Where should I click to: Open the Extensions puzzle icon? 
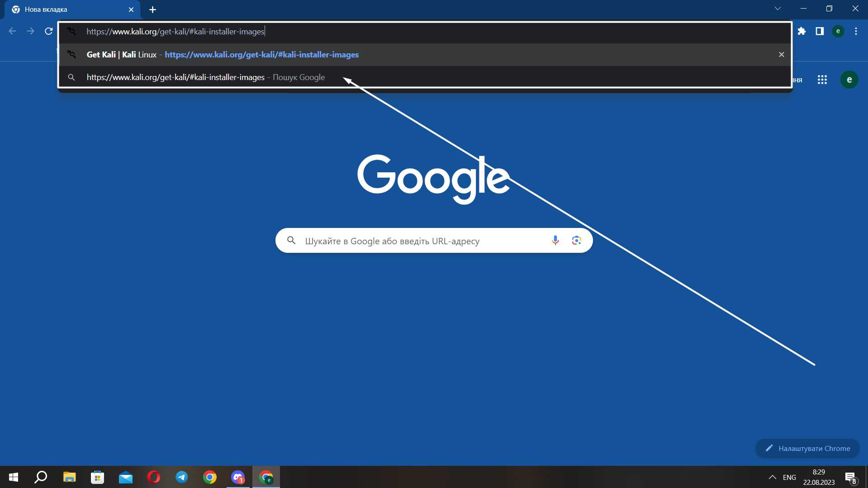click(x=802, y=31)
